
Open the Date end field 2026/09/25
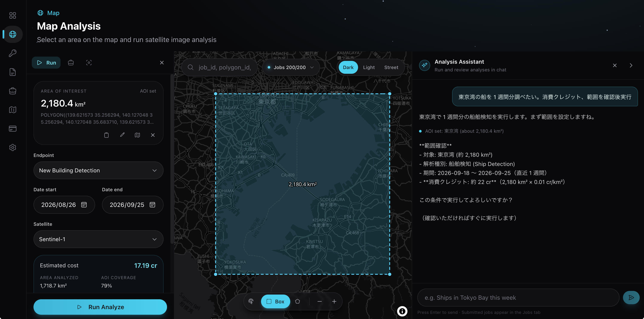coord(132,205)
